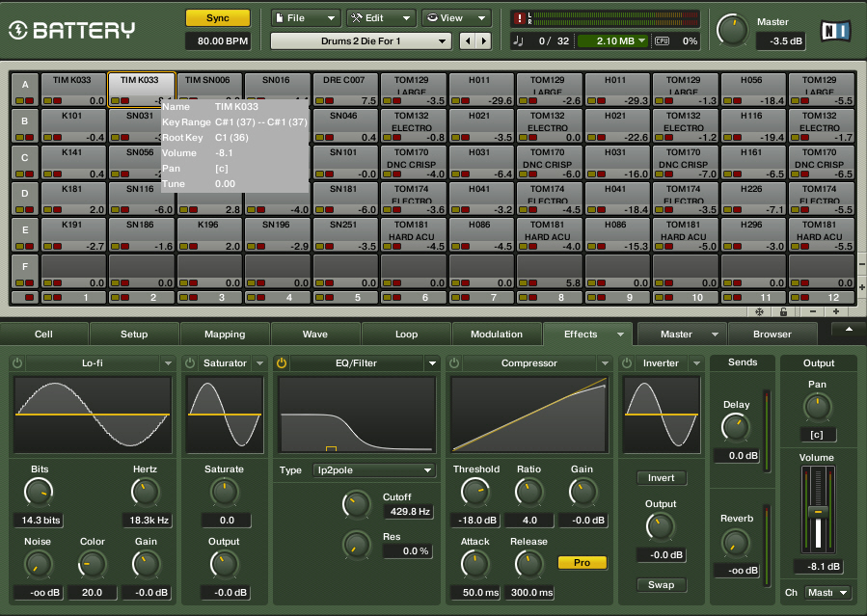Click the CPU meter icon
Screen dimensions: 867x616
click(662, 40)
